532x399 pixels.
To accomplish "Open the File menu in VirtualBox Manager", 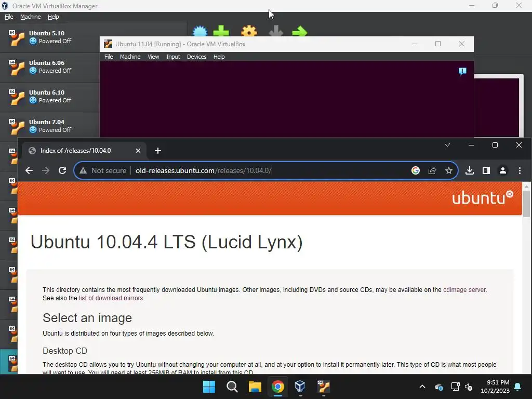I will click(x=9, y=17).
